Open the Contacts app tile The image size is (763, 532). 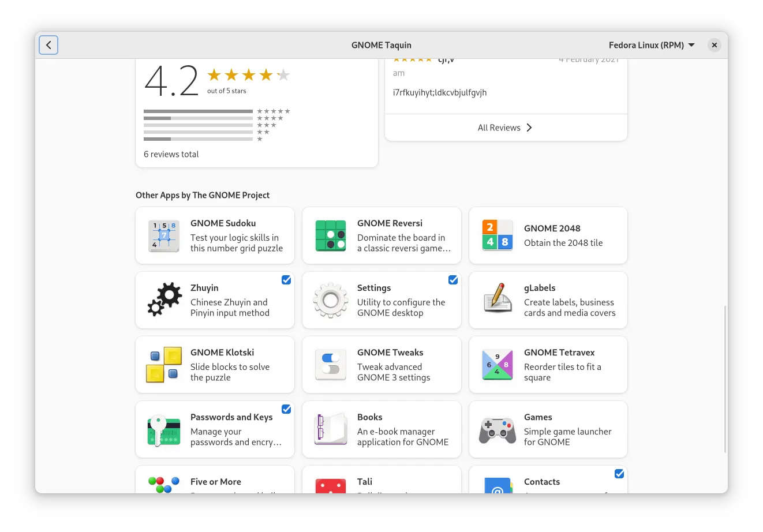click(x=548, y=481)
